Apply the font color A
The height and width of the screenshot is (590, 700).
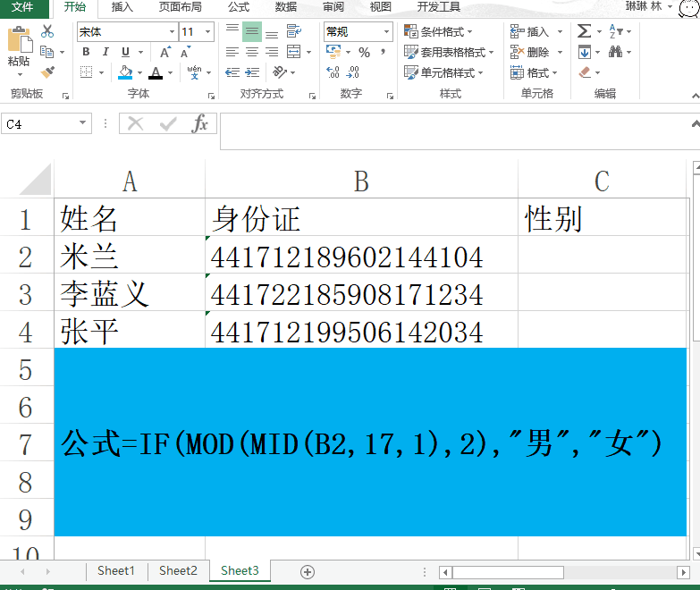point(156,72)
